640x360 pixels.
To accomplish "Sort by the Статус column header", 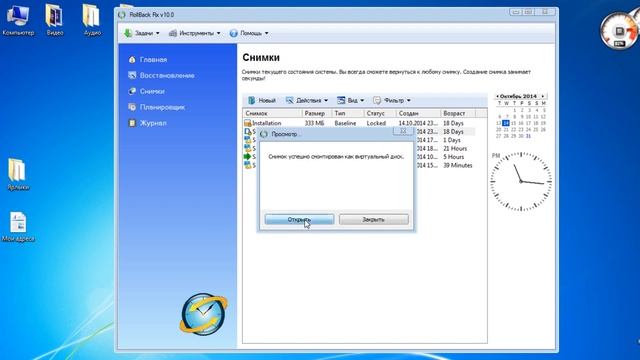I will 380,113.
